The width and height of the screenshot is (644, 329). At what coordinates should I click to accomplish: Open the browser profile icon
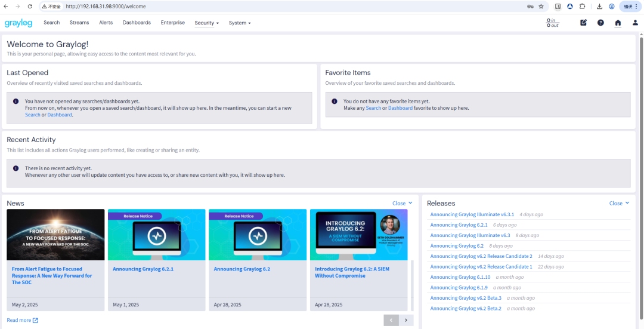612,7
